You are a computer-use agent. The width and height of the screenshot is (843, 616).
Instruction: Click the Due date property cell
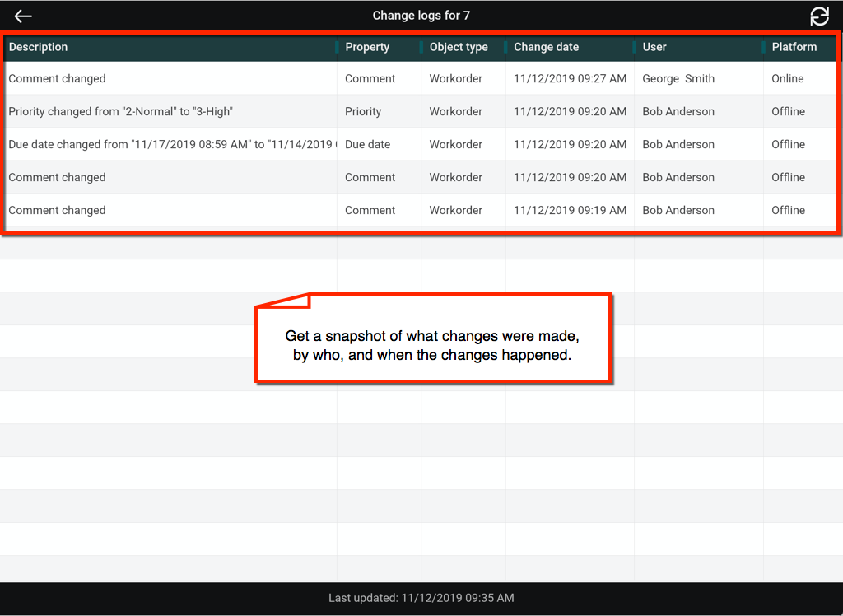pos(368,145)
